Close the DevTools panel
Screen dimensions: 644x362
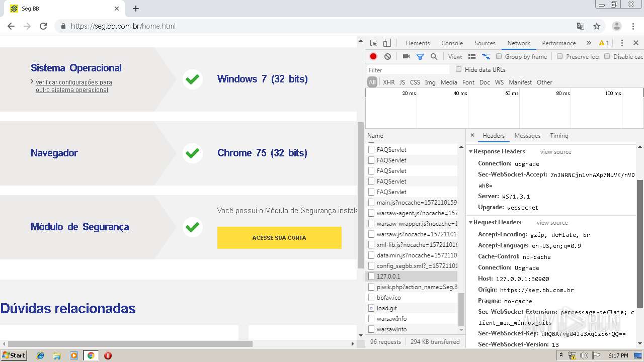point(635,43)
